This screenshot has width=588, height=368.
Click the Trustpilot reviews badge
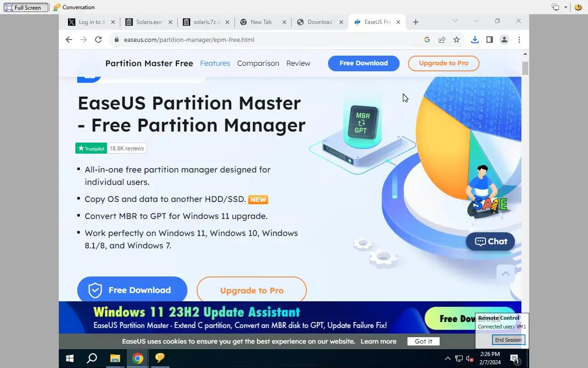(x=111, y=148)
